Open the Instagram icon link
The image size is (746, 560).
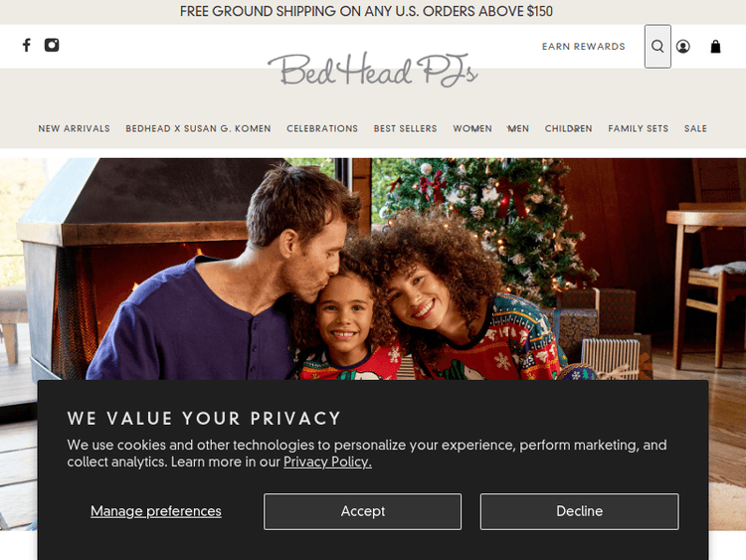click(52, 45)
